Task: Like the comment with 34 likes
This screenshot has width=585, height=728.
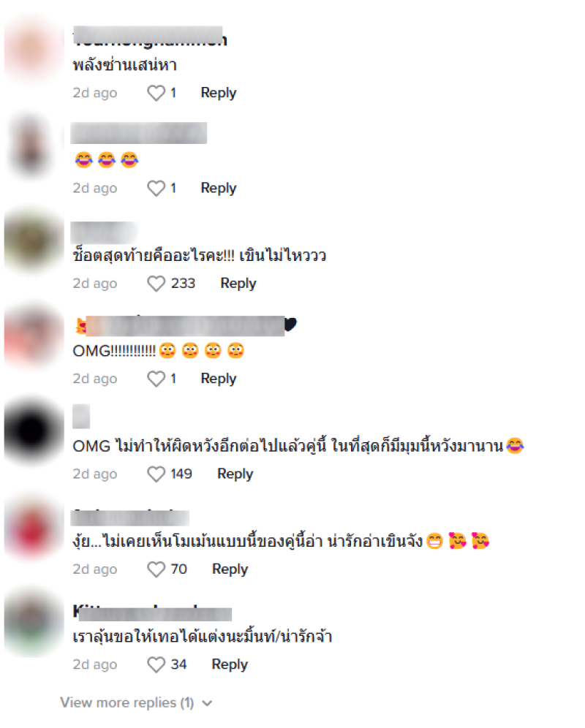Action: (x=156, y=664)
